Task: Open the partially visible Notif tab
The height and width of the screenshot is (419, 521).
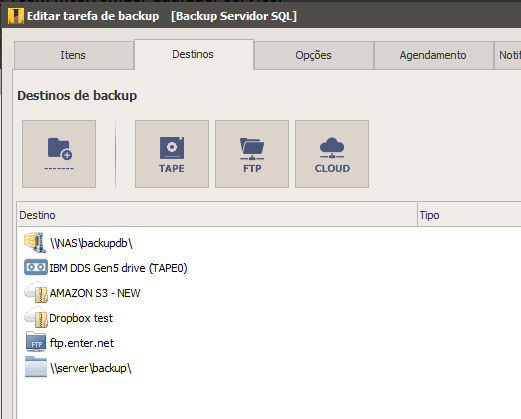Action: tap(508, 55)
